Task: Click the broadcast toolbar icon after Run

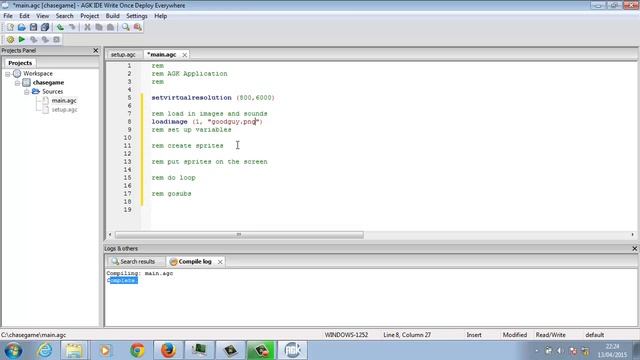Action: (x=33, y=40)
